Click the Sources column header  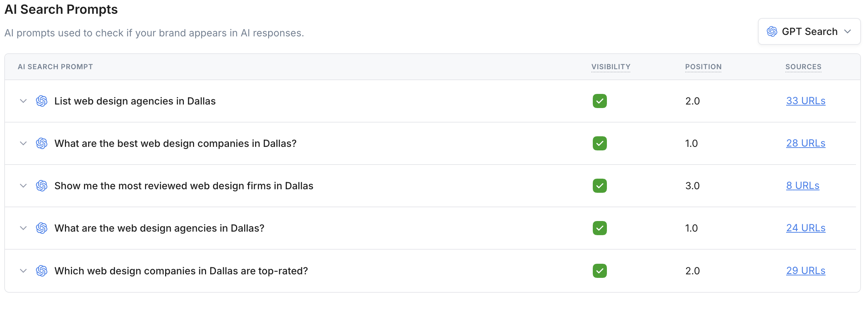point(803,67)
